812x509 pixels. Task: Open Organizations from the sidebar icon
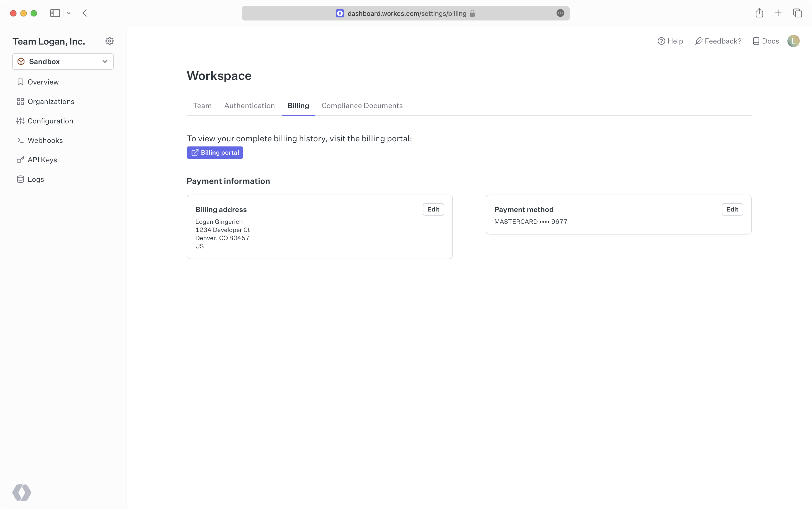pos(20,101)
